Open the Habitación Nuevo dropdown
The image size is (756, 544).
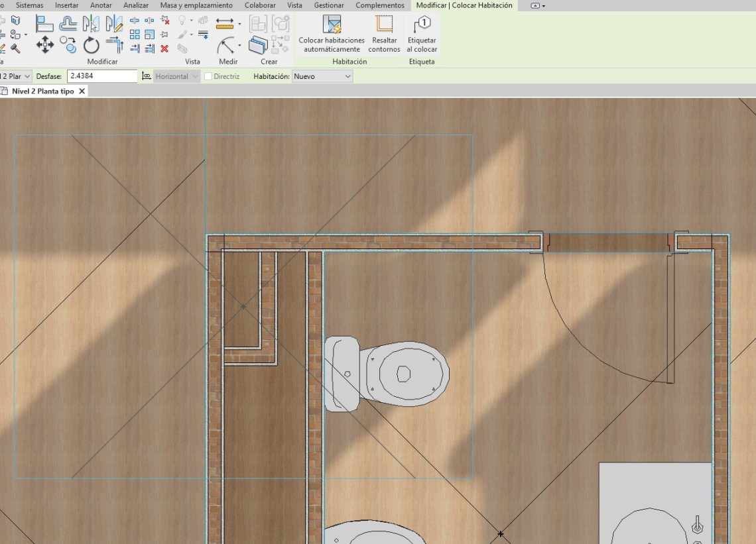(x=322, y=77)
